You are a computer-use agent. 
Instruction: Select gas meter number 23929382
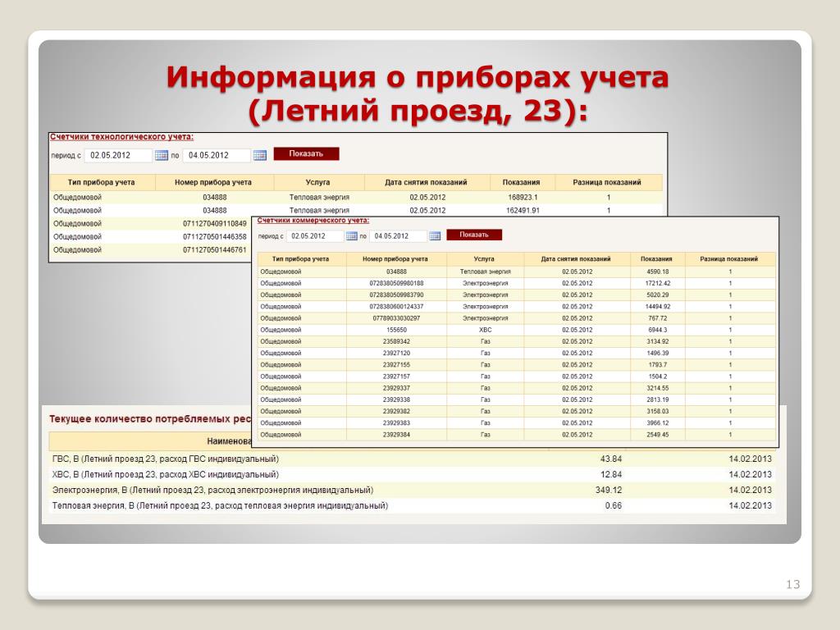click(396, 412)
